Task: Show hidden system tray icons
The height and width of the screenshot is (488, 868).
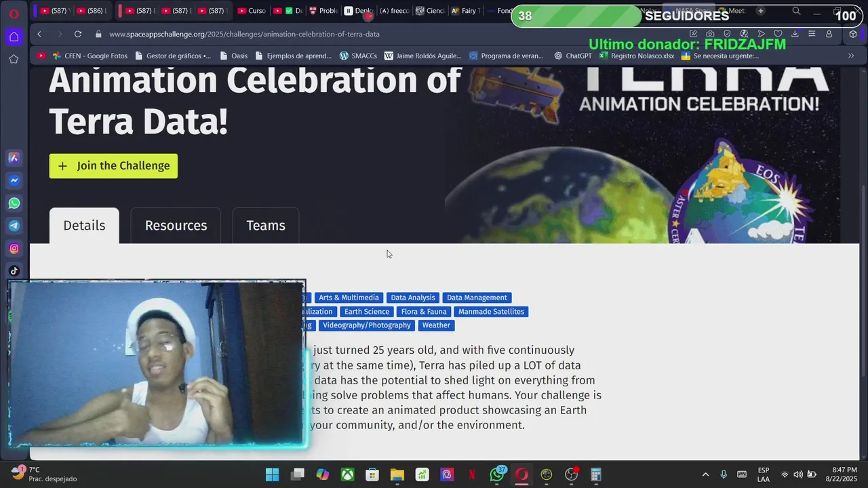Action: pos(705,474)
